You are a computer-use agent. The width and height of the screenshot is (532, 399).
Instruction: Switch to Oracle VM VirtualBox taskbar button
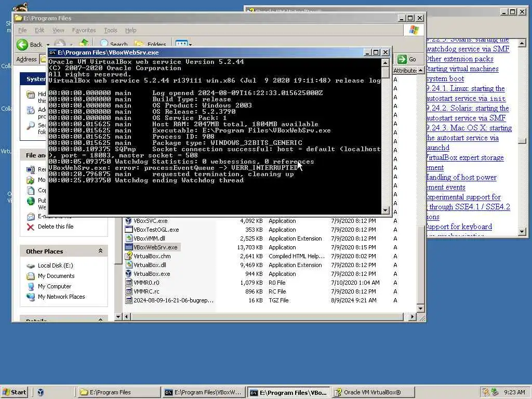click(x=373, y=392)
